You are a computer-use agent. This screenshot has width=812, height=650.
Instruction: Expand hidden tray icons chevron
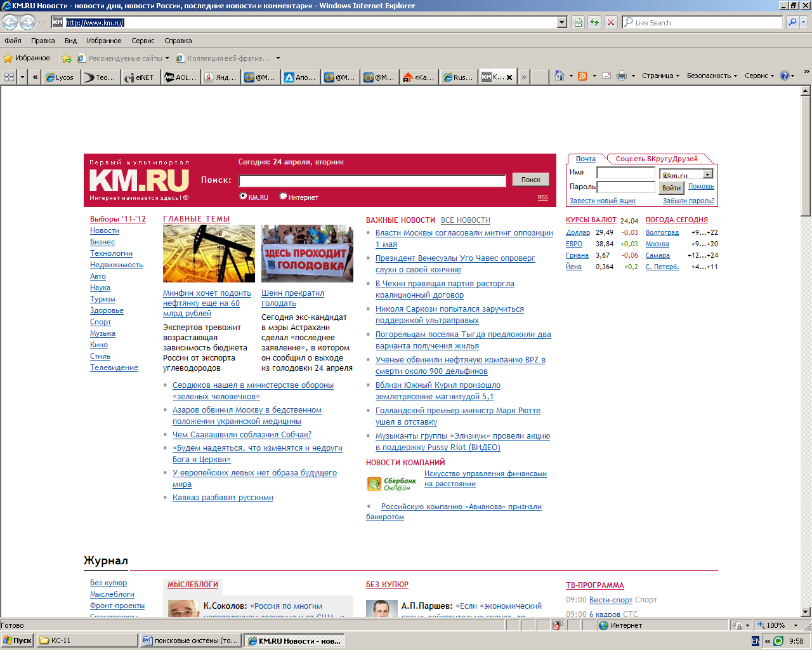tap(767, 641)
